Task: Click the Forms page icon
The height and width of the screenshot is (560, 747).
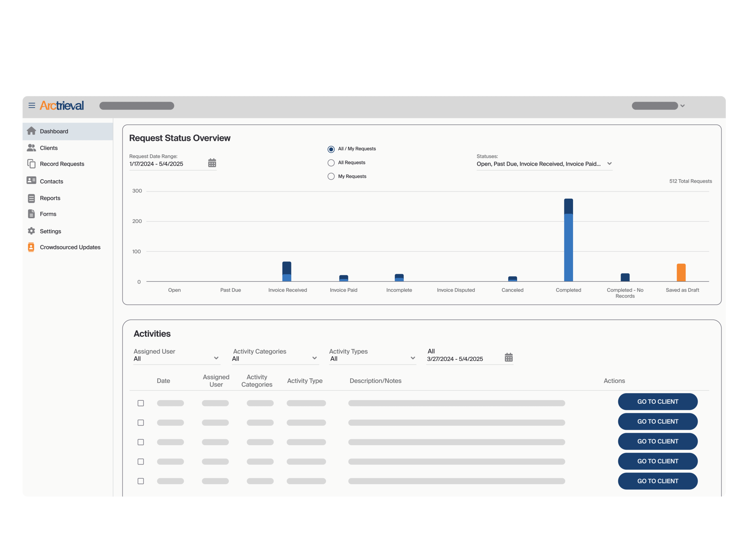Action: point(31,214)
